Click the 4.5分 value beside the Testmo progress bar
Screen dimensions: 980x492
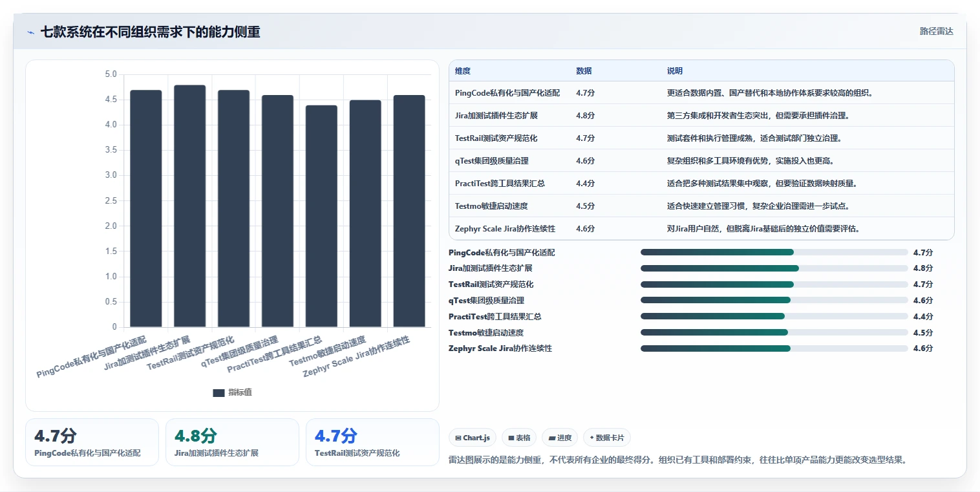(x=923, y=333)
